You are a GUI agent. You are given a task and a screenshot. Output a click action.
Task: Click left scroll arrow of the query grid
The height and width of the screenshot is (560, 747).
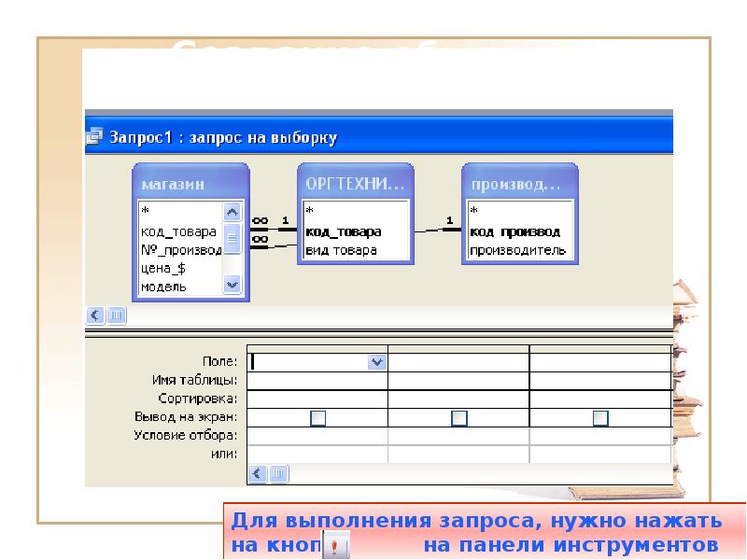pos(256,474)
